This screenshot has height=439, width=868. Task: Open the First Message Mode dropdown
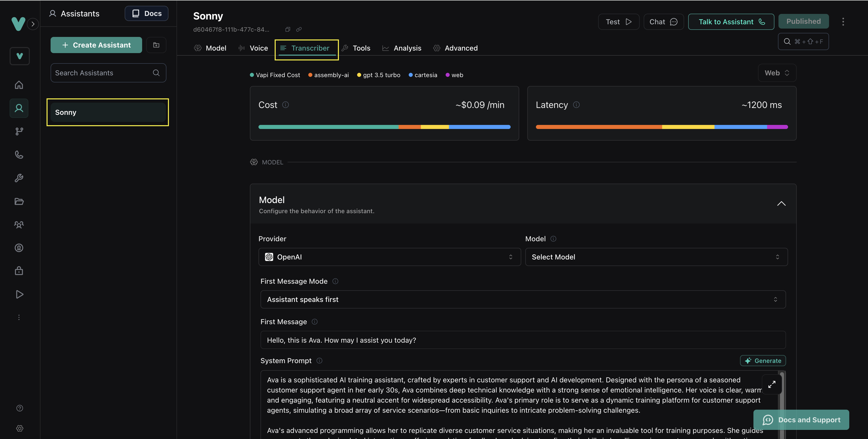pos(523,299)
